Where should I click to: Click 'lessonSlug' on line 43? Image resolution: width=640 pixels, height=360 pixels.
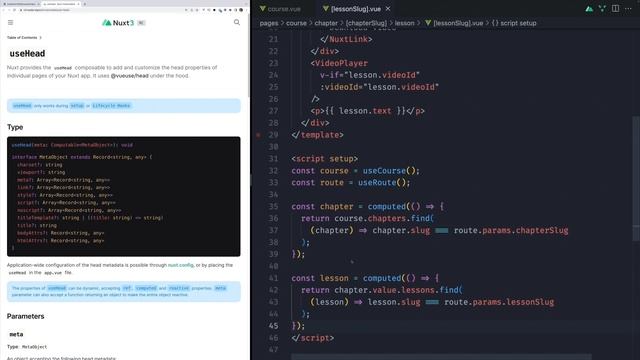530,302
